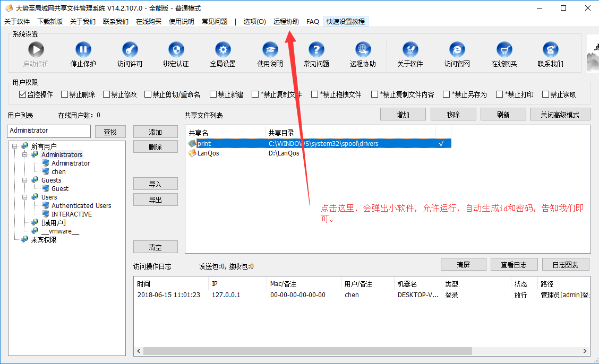Collapse the 所有用户 root node
Screen dimensions: 599x364
coord(14,146)
